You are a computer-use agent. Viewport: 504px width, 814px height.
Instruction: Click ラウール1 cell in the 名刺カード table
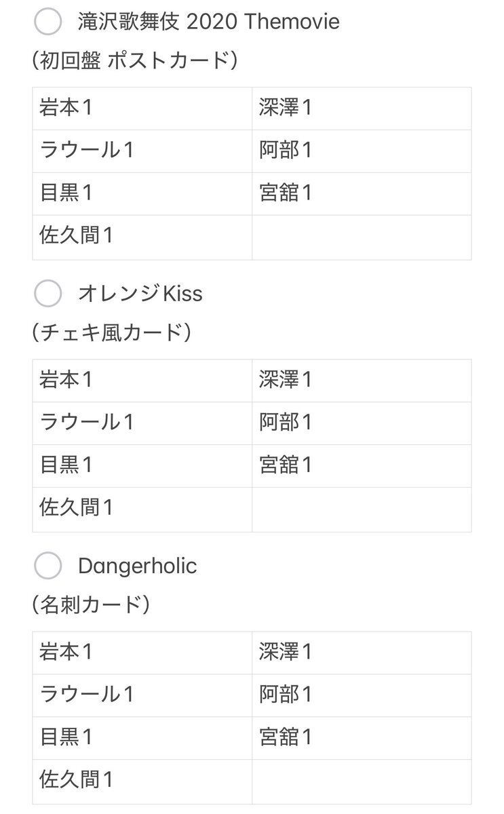click(x=142, y=695)
